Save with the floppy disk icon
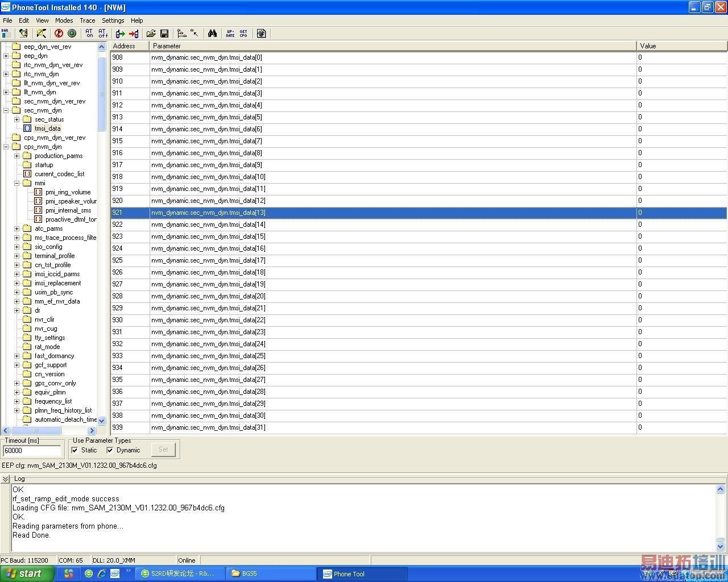Screen dimensions: 728x582 tap(164, 34)
